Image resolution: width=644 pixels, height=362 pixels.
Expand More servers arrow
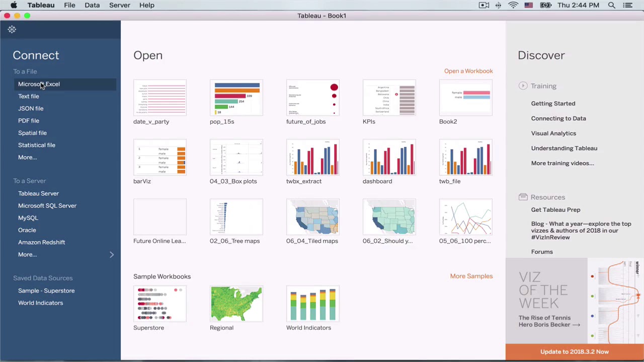point(112,254)
